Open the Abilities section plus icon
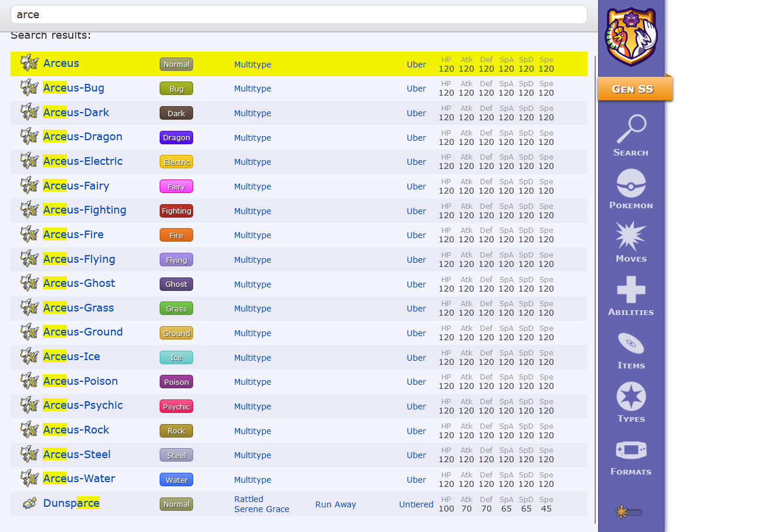The width and height of the screenshot is (773, 532). coord(631,289)
